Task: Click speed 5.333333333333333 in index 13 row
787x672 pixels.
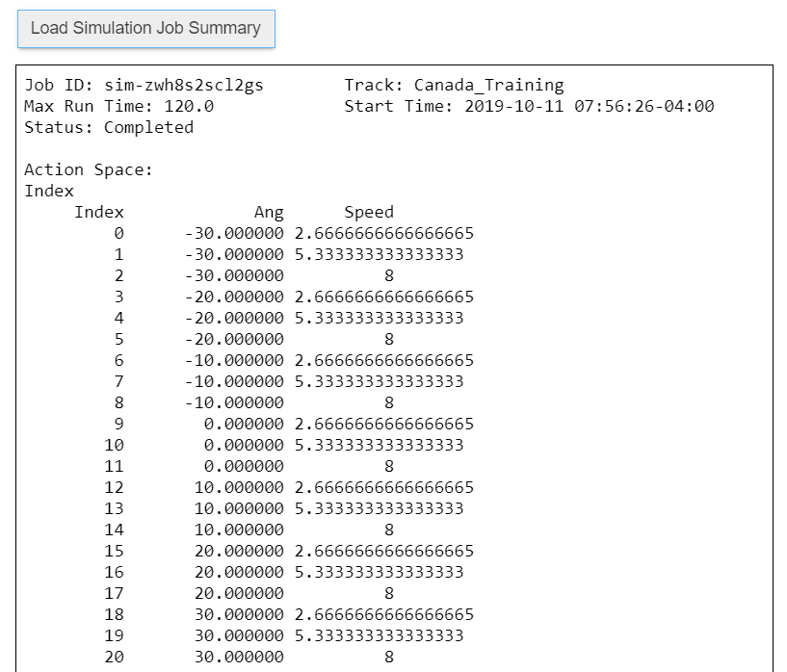Action: click(379, 509)
